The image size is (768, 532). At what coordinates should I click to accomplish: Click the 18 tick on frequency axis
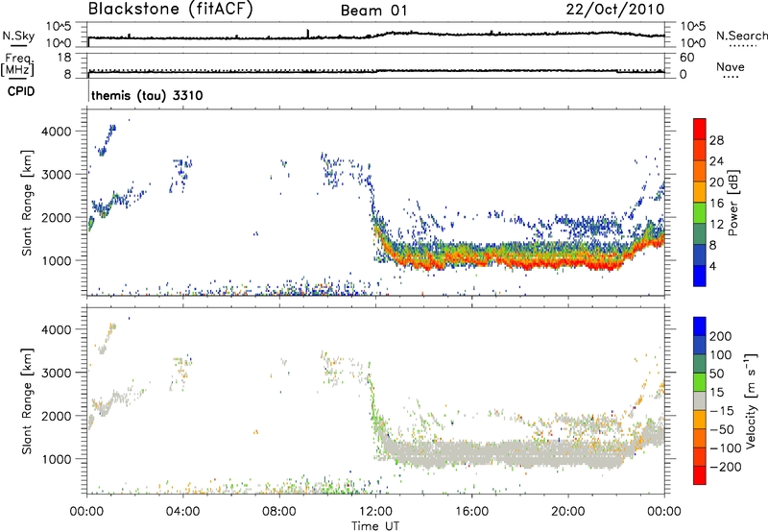(x=63, y=58)
